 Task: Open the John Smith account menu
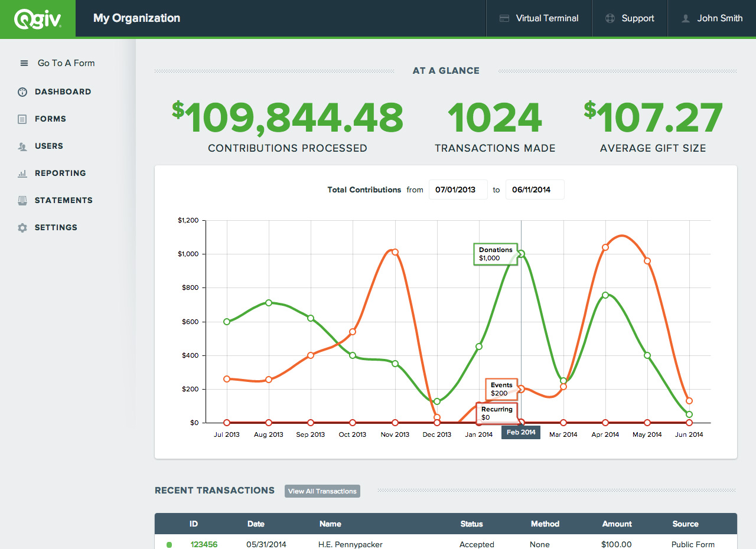pos(713,18)
